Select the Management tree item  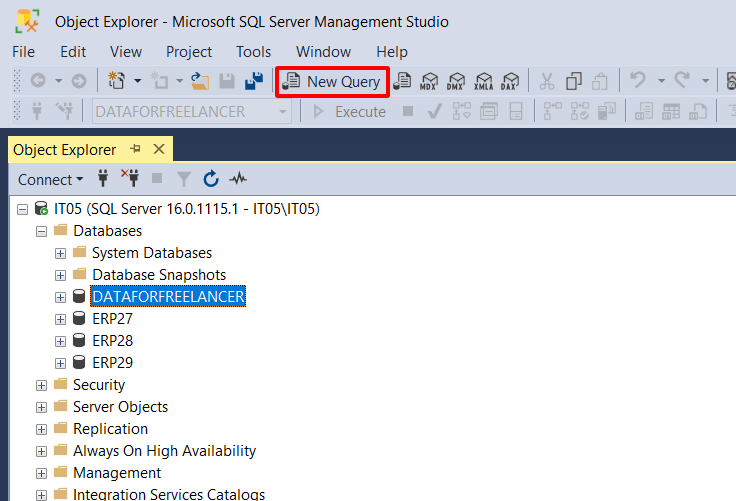[x=117, y=473]
